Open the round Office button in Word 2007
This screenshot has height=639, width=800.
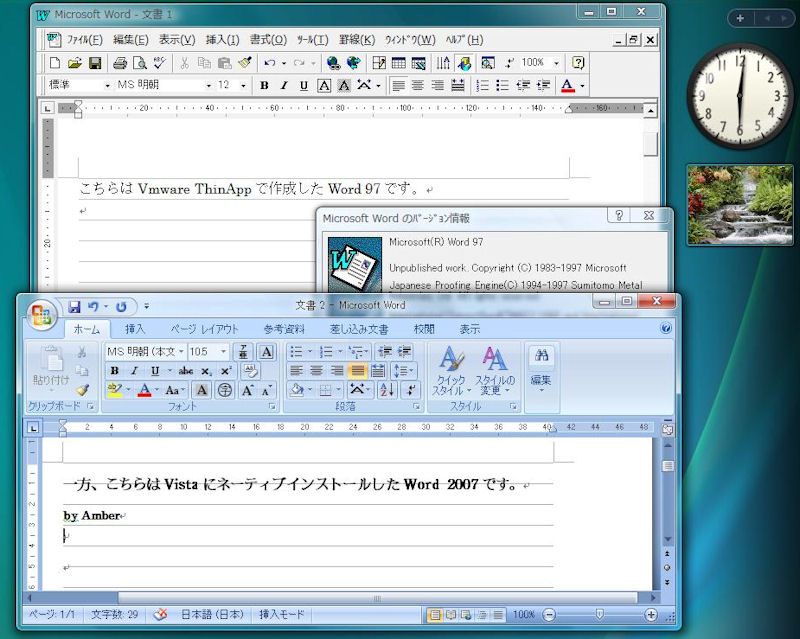pyautogui.click(x=42, y=313)
